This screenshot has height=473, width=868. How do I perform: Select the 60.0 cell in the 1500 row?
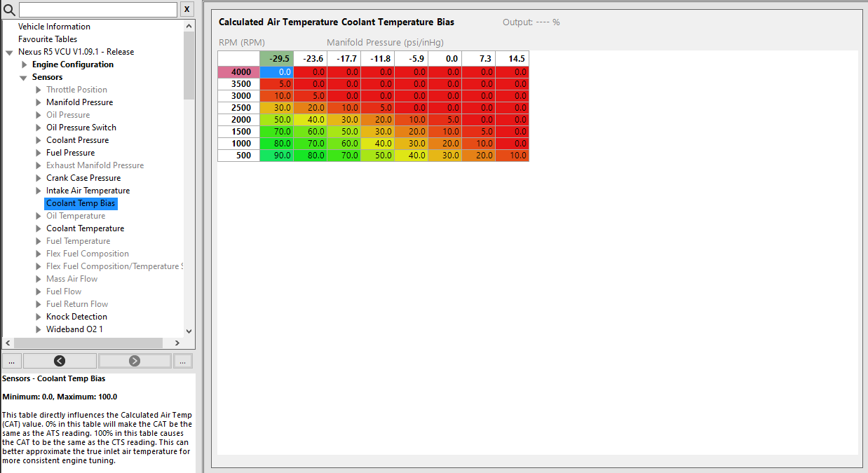(310, 132)
